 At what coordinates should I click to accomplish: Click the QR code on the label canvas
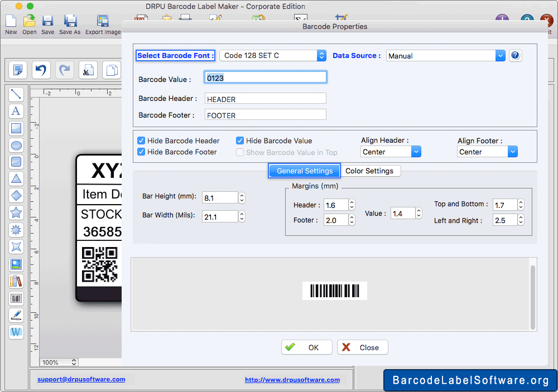coord(100,265)
